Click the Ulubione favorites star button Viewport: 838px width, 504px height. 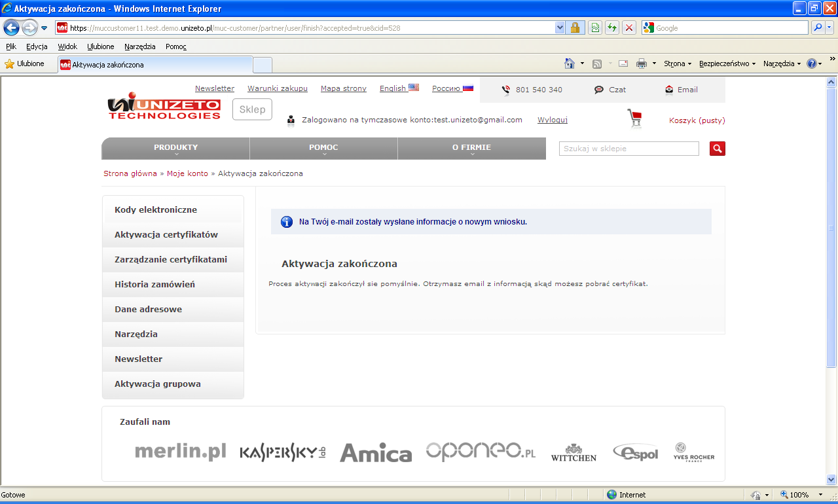24,64
